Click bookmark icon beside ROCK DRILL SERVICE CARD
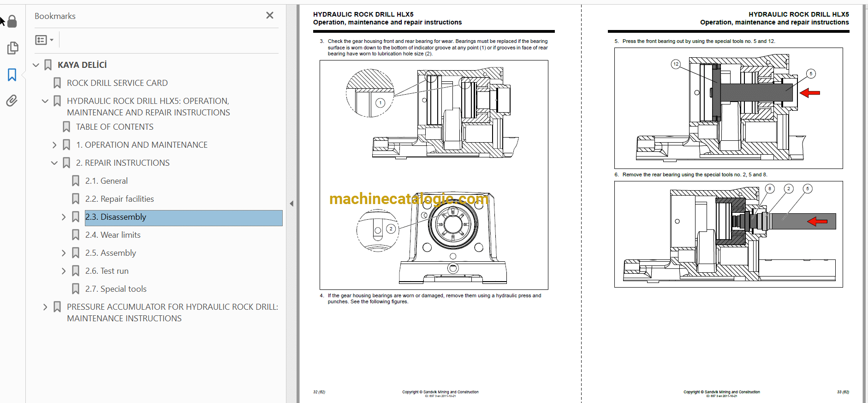This screenshot has height=403, width=868. [x=57, y=83]
